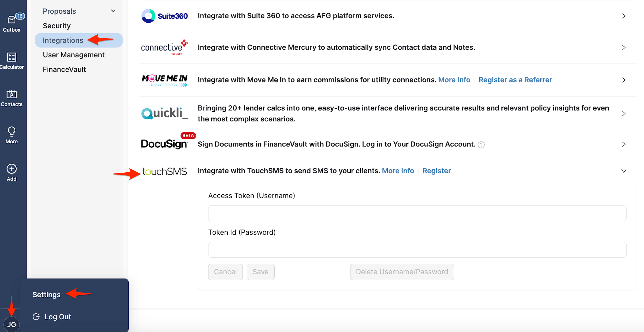Click Log Out in popup menu

point(57,317)
